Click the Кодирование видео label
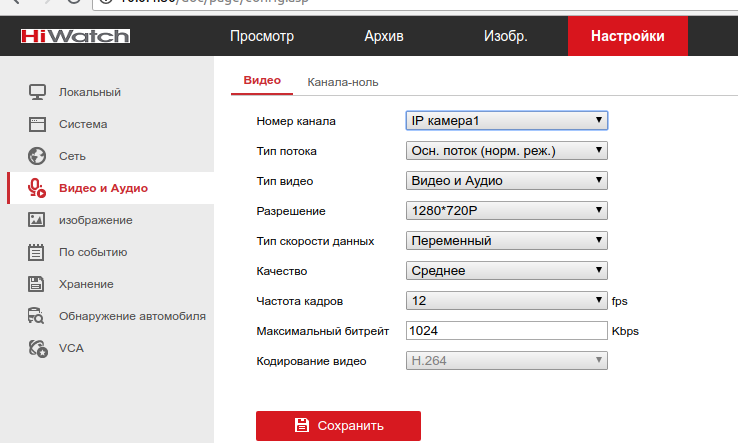This screenshot has height=443, width=738. pos(311,362)
